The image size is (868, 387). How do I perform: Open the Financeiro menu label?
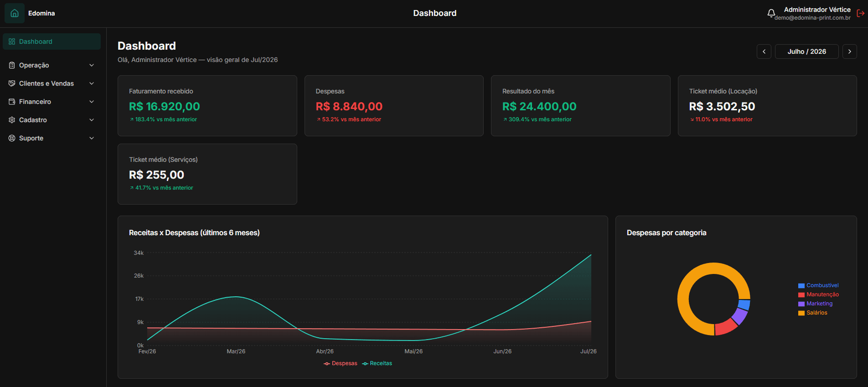click(35, 102)
